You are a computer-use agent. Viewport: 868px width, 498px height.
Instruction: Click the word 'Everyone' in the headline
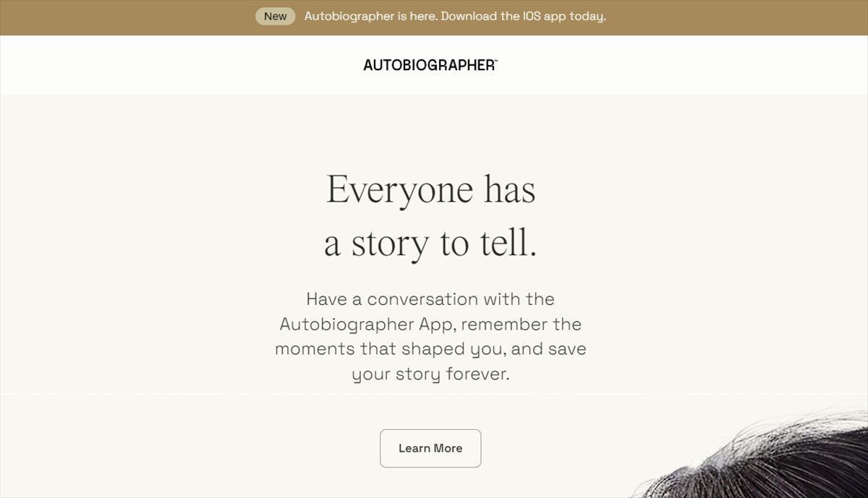pos(399,191)
